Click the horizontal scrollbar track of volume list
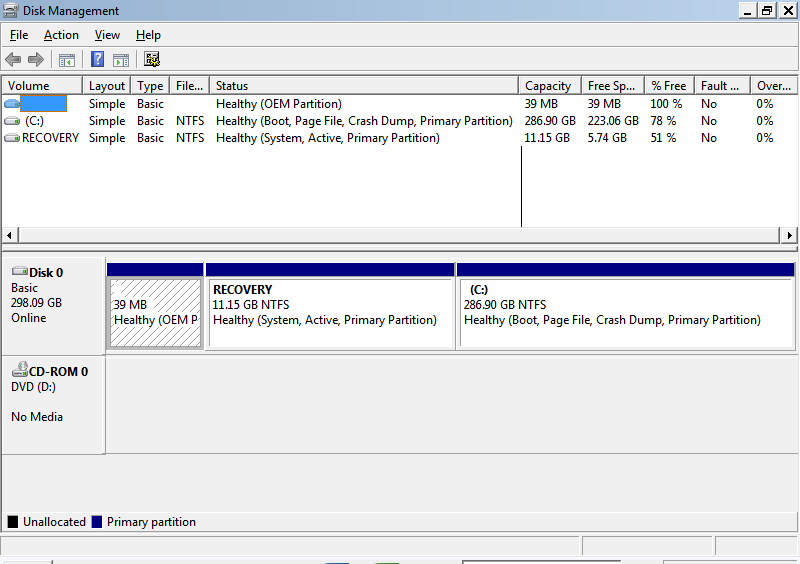Image resolution: width=800 pixels, height=564 pixels. pos(399,235)
